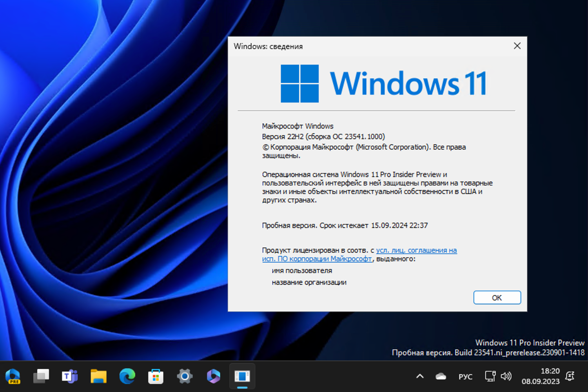
Task: Launch Microsoft Edge browser
Action: (x=127, y=376)
